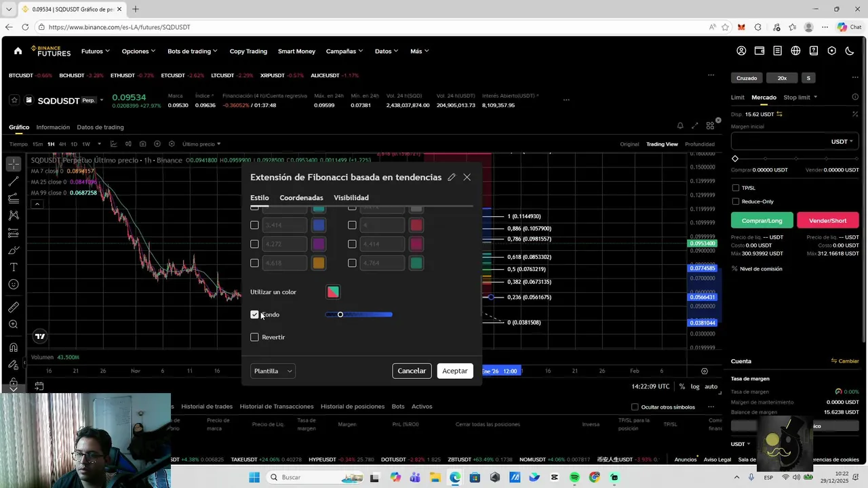Expand the Último precio dropdown
The image size is (868, 488).
point(201,144)
